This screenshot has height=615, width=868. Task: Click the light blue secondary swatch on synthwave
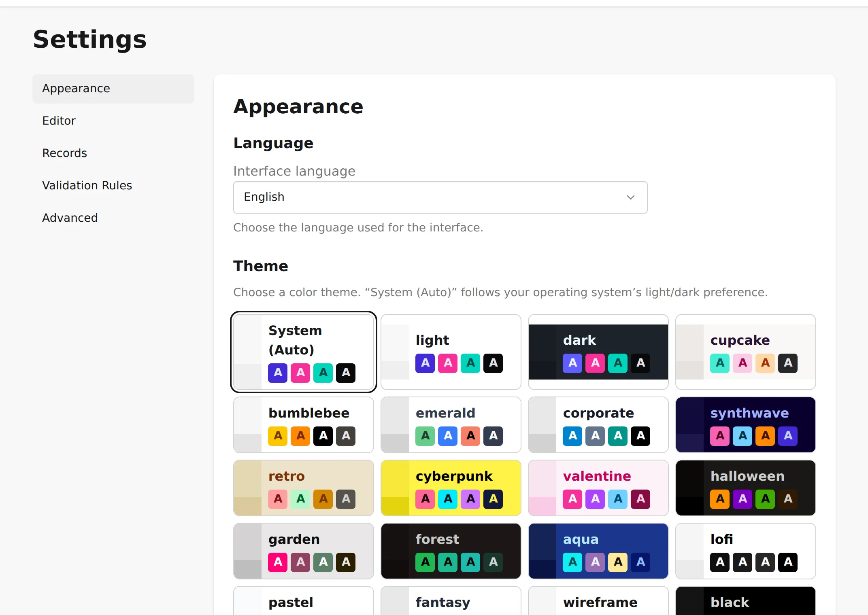point(742,436)
